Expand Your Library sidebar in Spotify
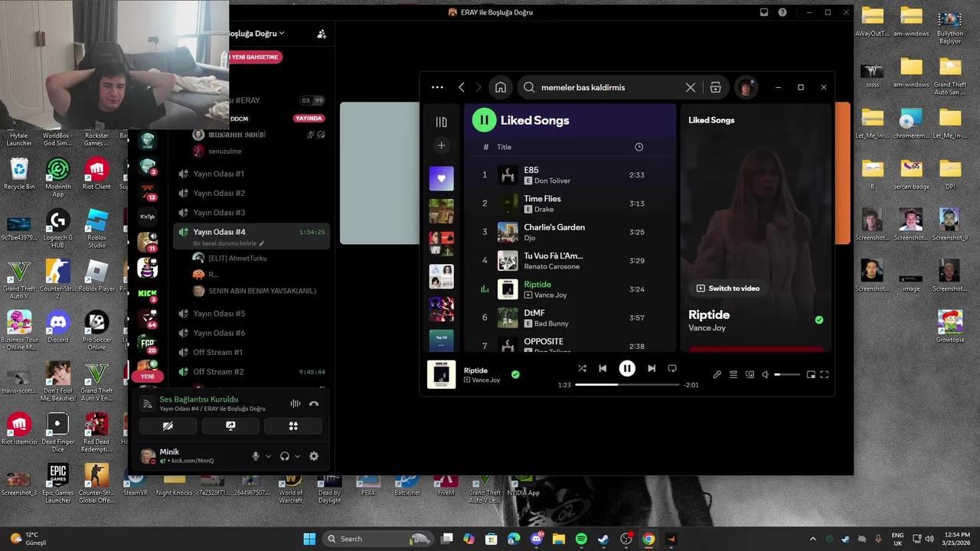The width and height of the screenshot is (980, 551). point(441,122)
